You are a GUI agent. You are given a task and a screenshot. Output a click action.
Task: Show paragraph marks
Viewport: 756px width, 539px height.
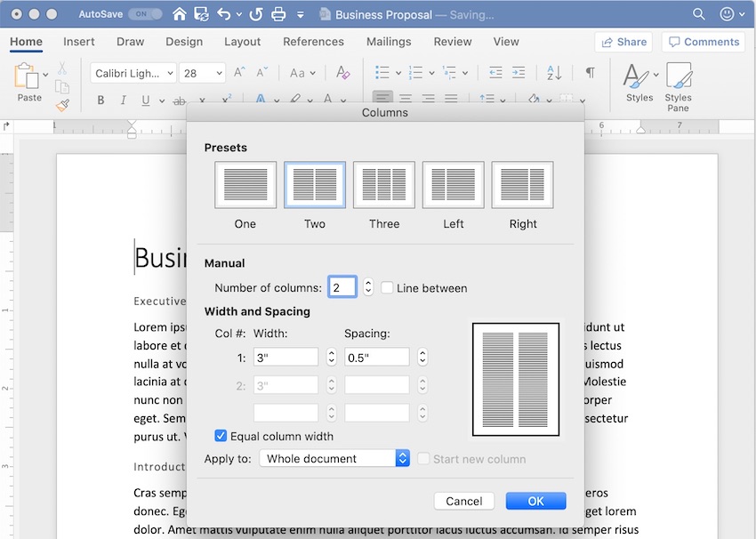pyautogui.click(x=590, y=72)
